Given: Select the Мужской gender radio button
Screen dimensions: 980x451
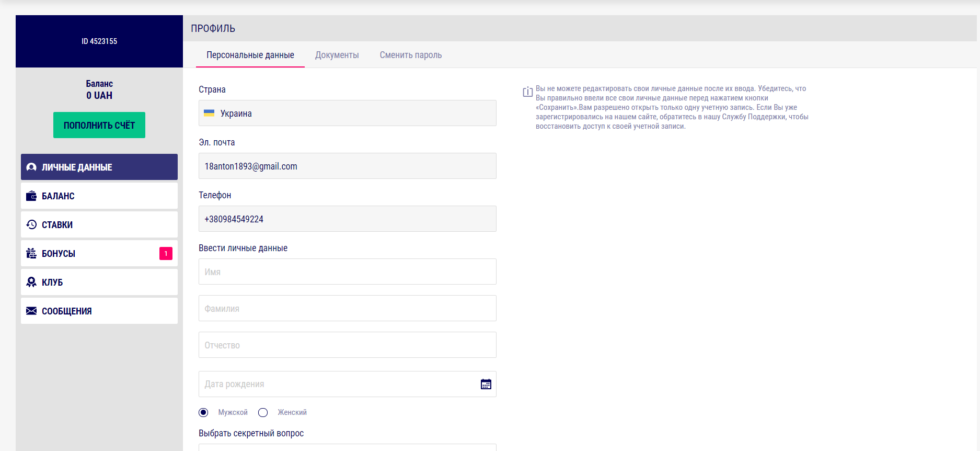Looking at the screenshot, I should pyautogui.click(x=203, y=412).
